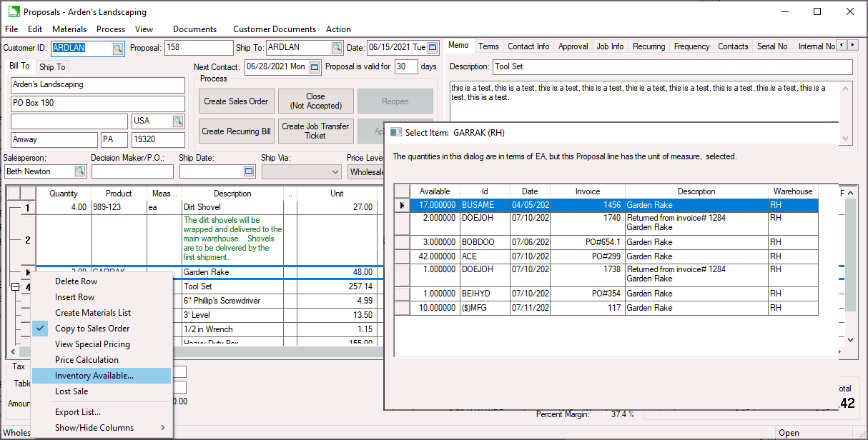The height and width of the screenshot is (440, 868).
Task: Collapse the Tool Set row tree node
Action: (x=15, y=287)
